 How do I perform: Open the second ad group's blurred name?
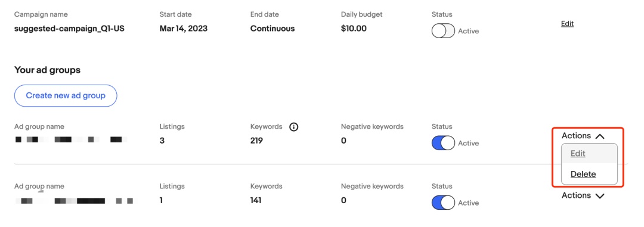[75, 201]
